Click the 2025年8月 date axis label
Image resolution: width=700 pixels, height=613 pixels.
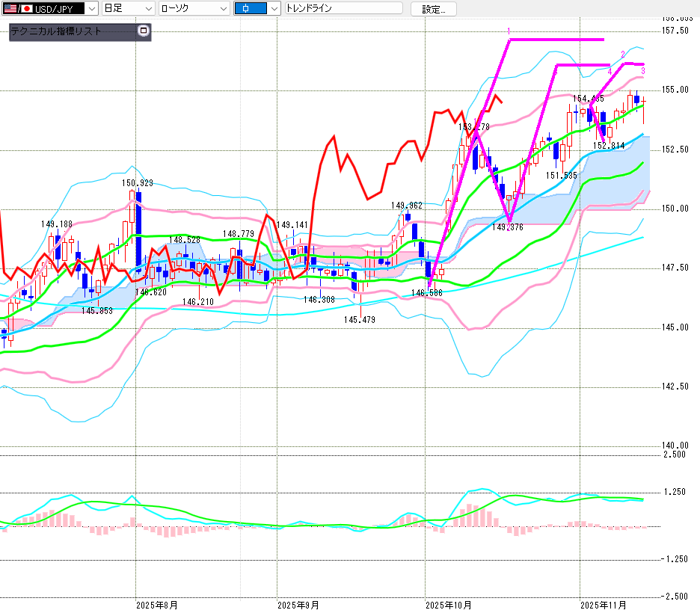tap(157, 604)
